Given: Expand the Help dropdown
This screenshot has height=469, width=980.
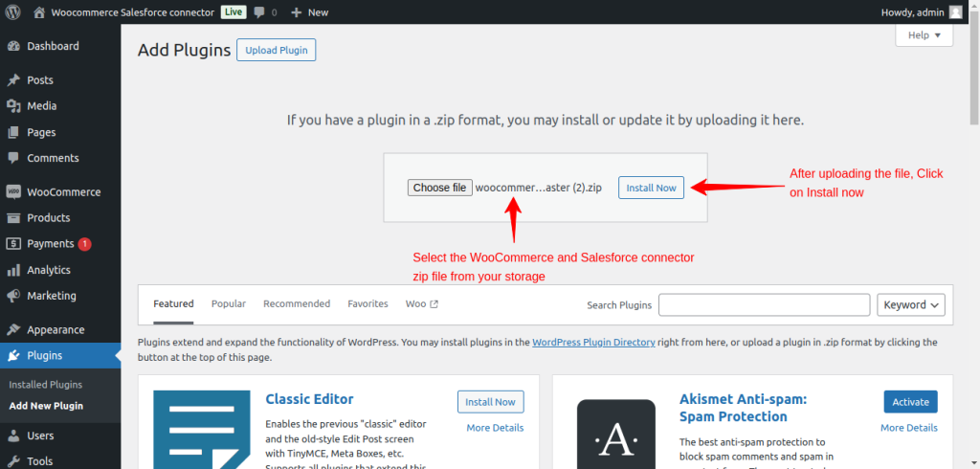Looking at the screenshot, I should 924,35.
